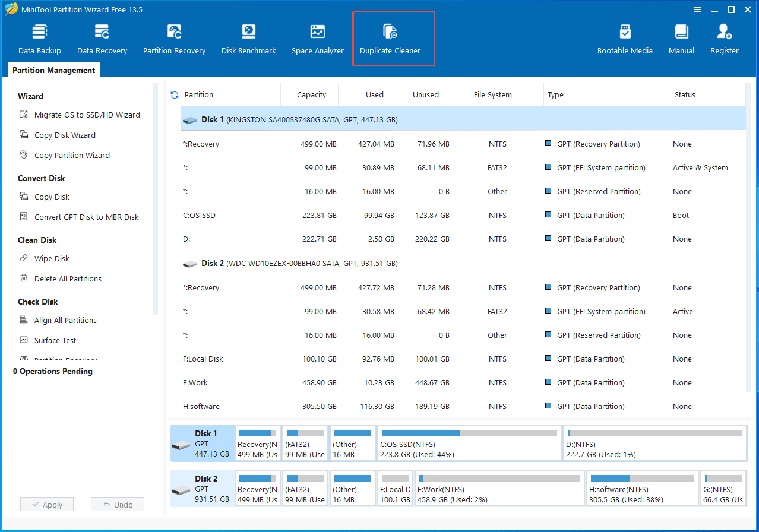Open the Manual
The image size is (759, 532).
[x=681, y=37]
